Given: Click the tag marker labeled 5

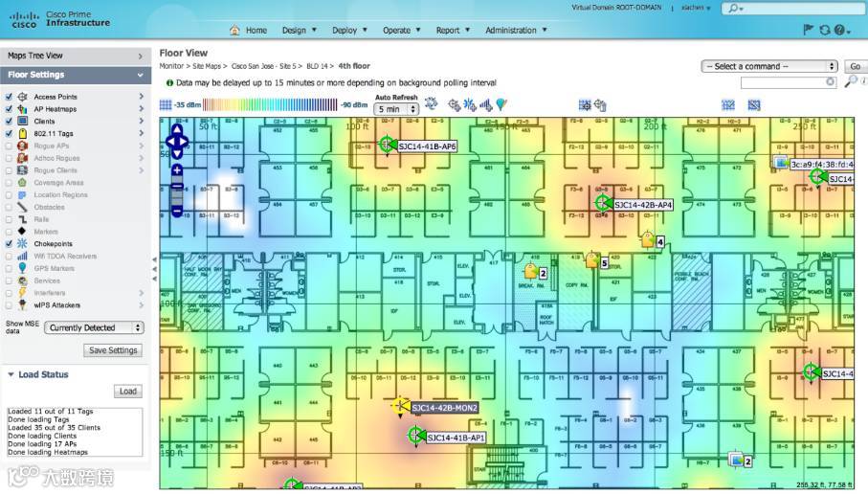Looking at the screenshot, I should 592,259.
